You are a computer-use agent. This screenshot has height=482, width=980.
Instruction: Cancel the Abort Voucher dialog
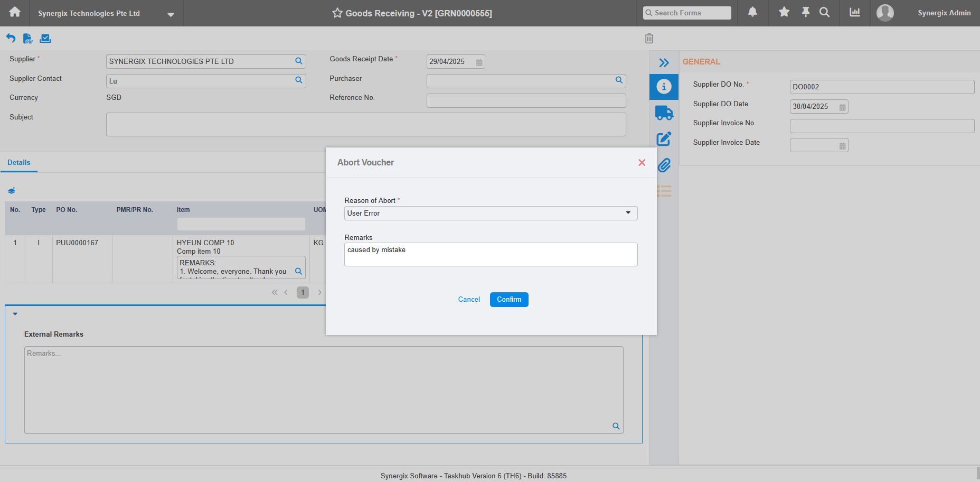click(x=469, y=299)
